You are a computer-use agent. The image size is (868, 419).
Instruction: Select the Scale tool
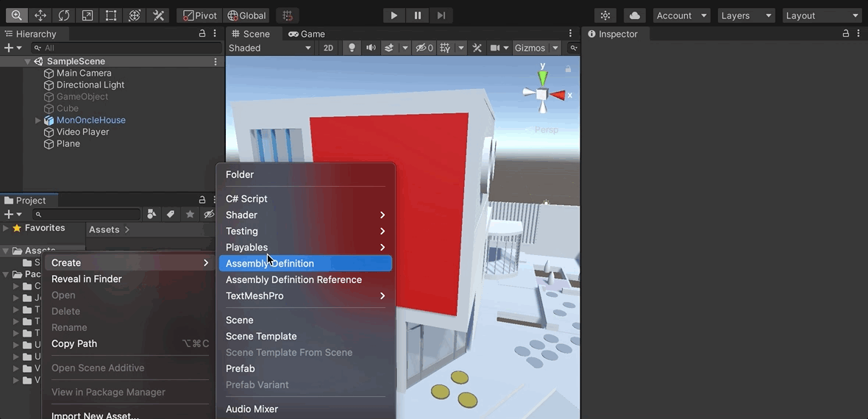(x=88, y=15)
